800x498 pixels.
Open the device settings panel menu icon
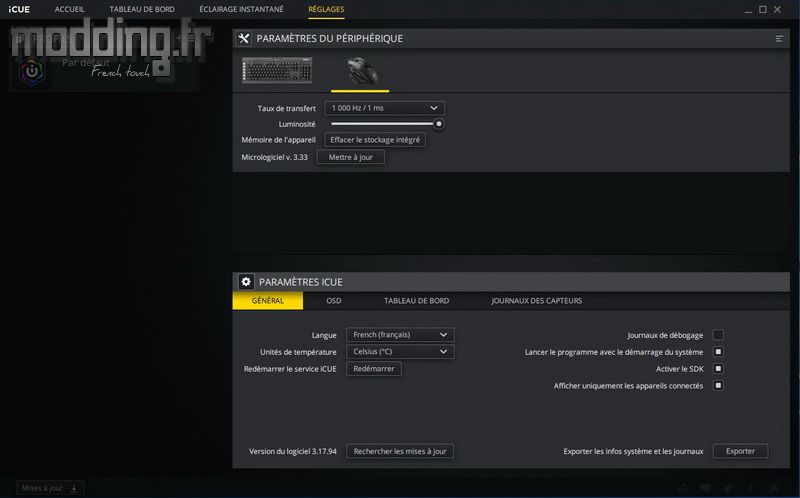[779, 39]
